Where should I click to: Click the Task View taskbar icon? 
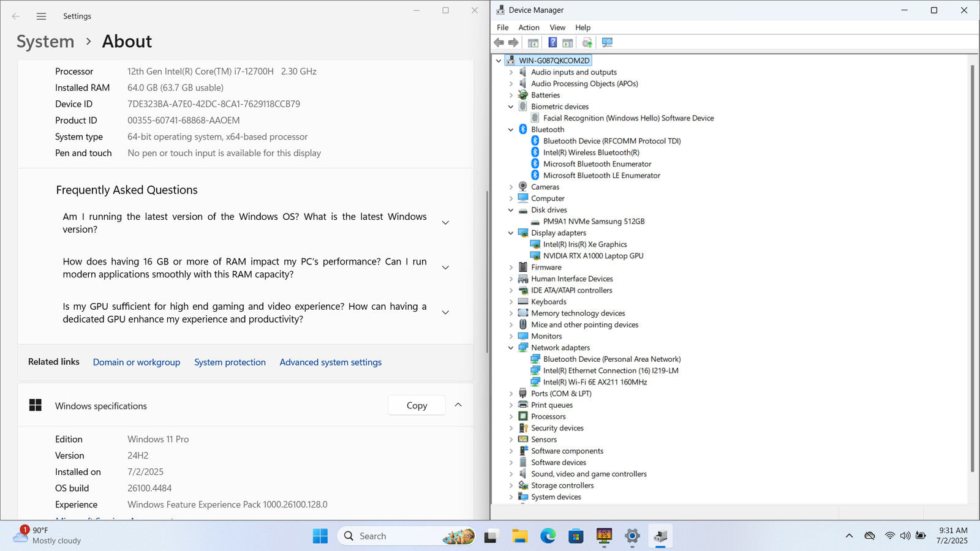(x=491, y=536)
